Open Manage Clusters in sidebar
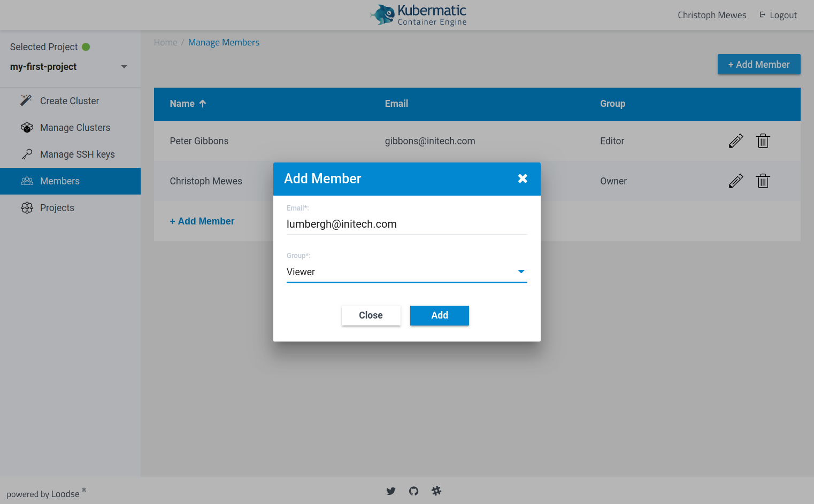 tap(70, 128)
